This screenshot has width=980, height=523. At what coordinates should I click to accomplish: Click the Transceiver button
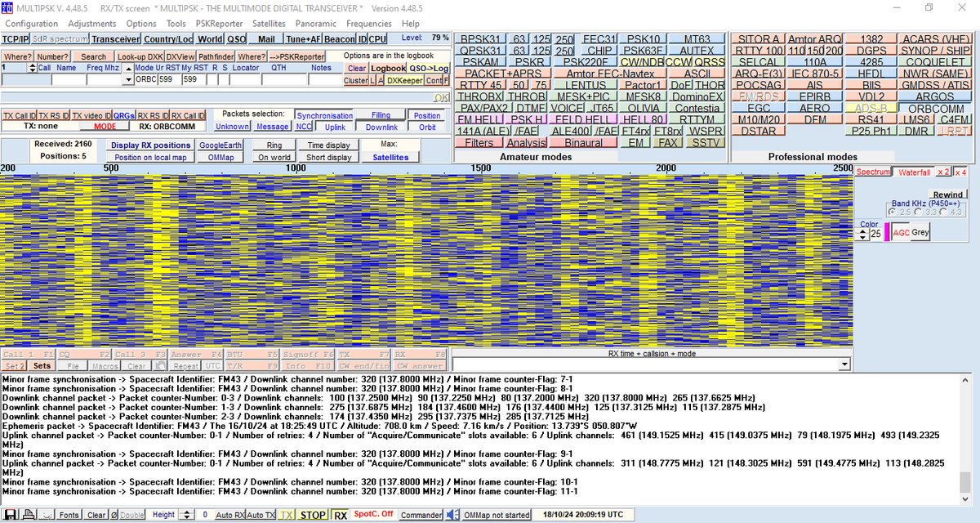click(x=115, y=38)
